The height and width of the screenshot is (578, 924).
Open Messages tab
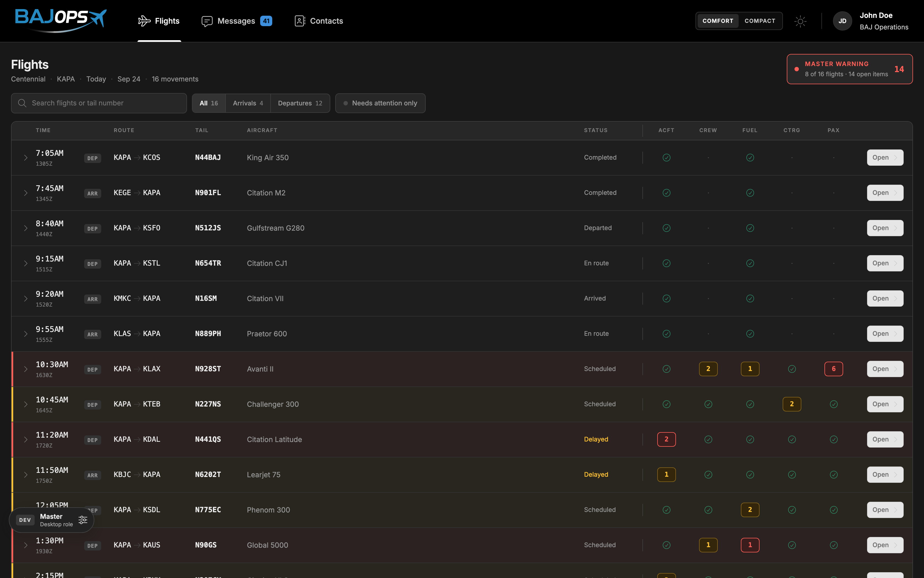click(x=237, y=21)
